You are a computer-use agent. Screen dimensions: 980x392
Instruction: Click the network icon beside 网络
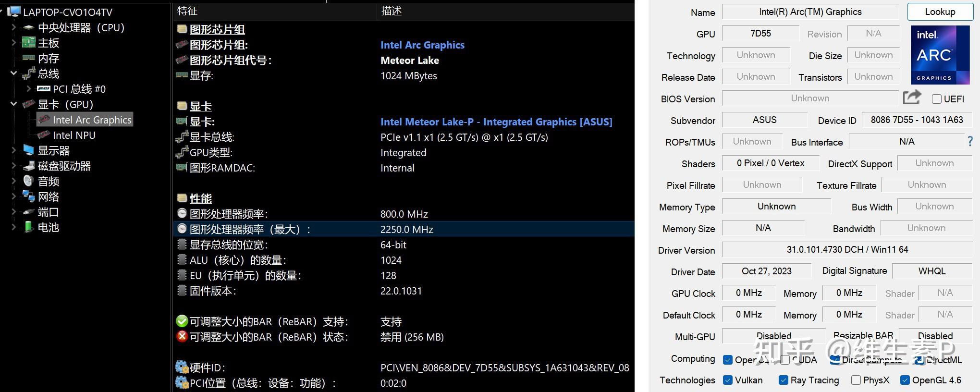(x=29, y=196)
